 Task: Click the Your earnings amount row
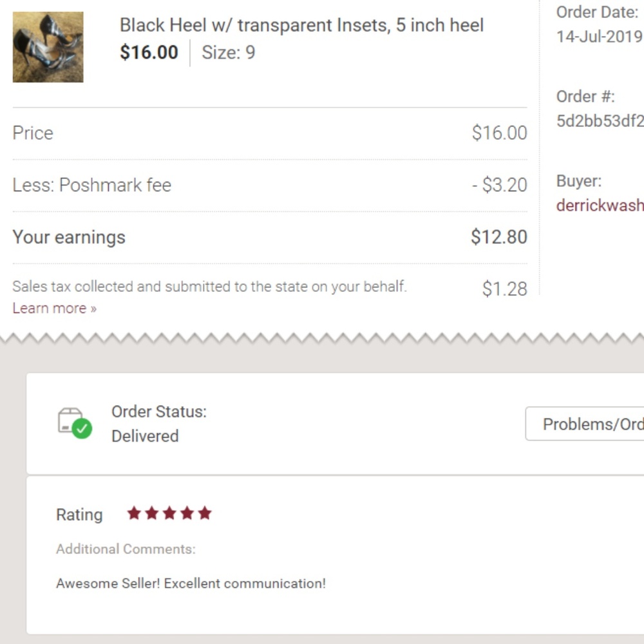click(x=270, y=237)
